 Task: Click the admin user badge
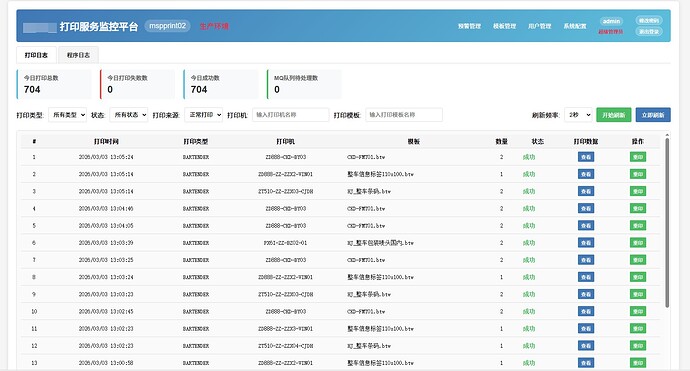coord(611,21)
